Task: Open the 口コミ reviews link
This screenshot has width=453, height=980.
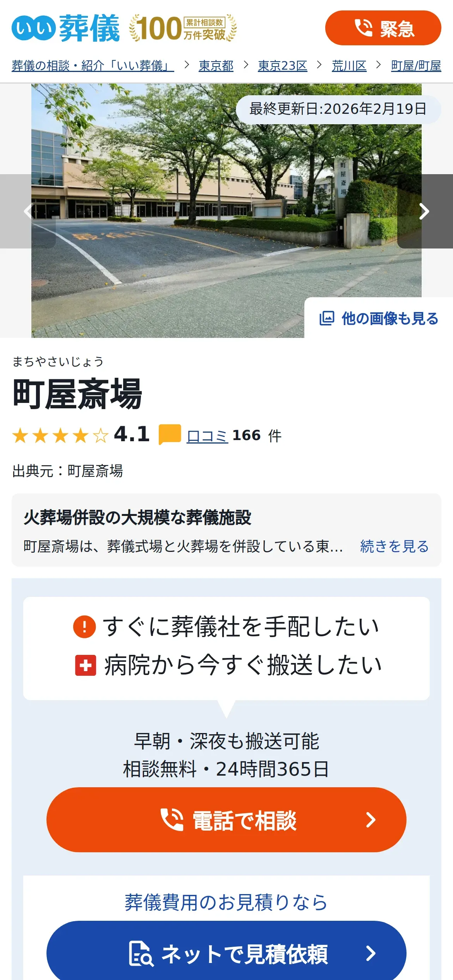Action: coord(207,436)
